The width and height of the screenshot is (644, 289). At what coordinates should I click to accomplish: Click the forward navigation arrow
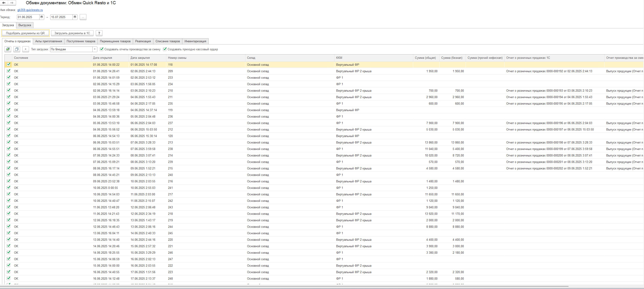(12, 3)
